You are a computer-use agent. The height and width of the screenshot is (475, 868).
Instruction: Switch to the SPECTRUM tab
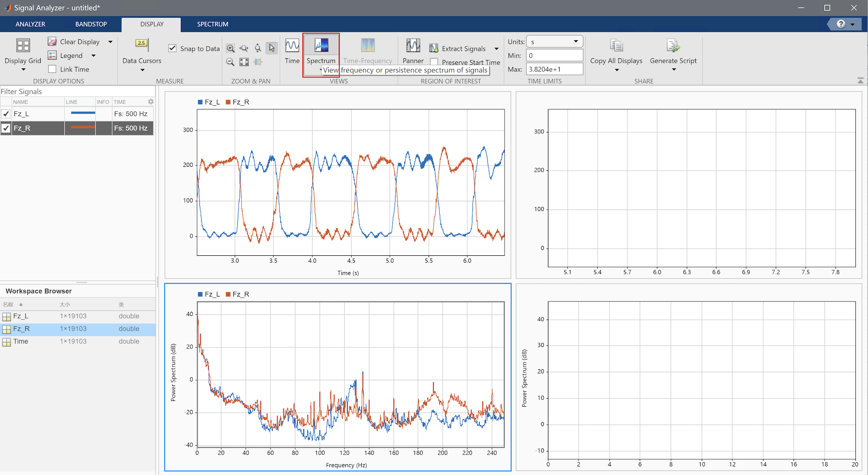point(212,24)
